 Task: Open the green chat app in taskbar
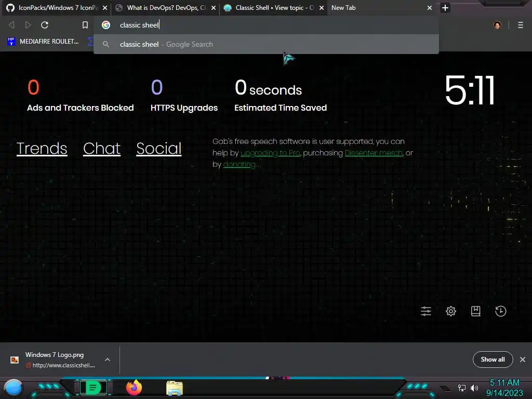click(93, 388)
